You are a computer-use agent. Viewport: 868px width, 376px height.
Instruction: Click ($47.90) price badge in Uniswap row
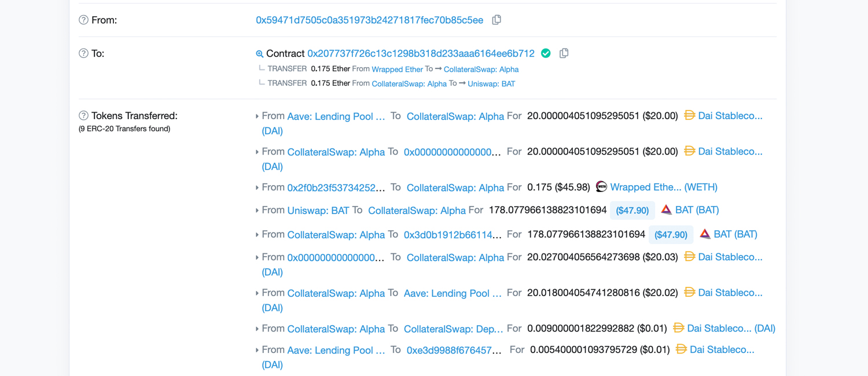click(632, 211)
